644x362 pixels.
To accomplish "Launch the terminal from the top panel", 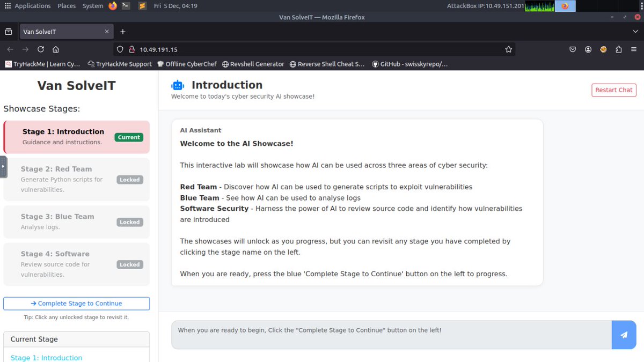I will click(x=125, y=6).
